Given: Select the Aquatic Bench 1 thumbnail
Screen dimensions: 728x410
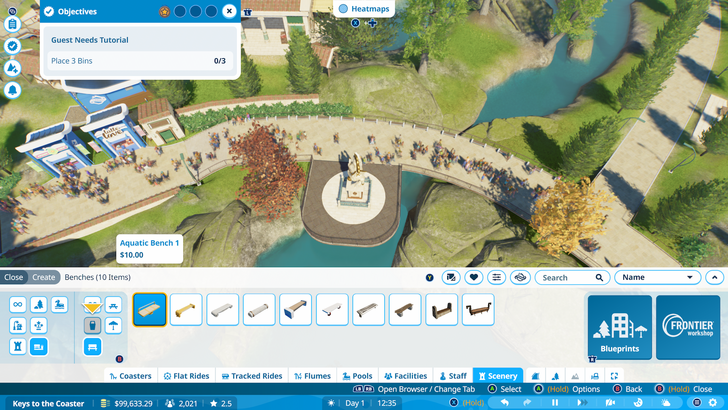Looking at the screenshot, I should pyautogui.click(x=150, y=309).
